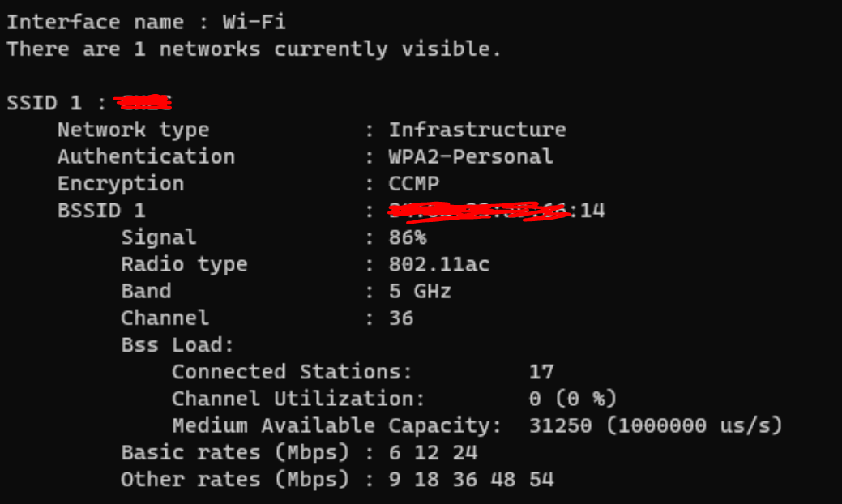Click the Infrastructure network type value

[477, 130]
